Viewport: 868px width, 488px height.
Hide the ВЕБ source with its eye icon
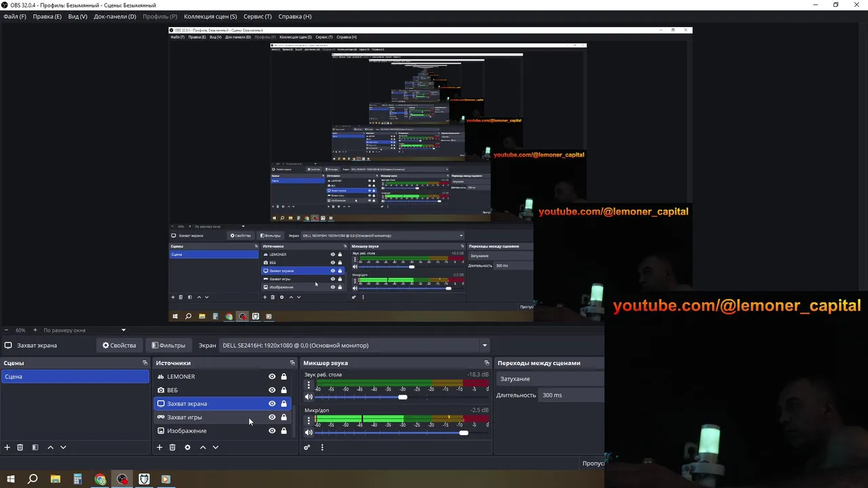[272, 390]
